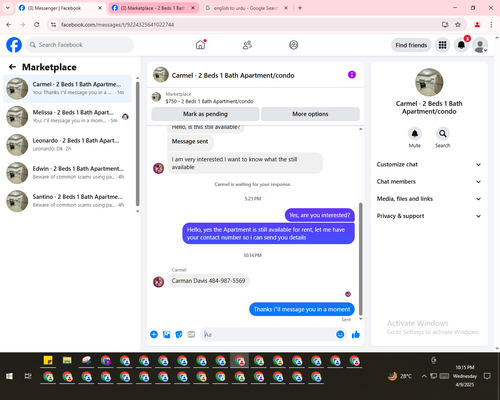This screenshot has width=500, height=400.
Task: Expand Privacy & support section
Action: (x=429, y=216)
